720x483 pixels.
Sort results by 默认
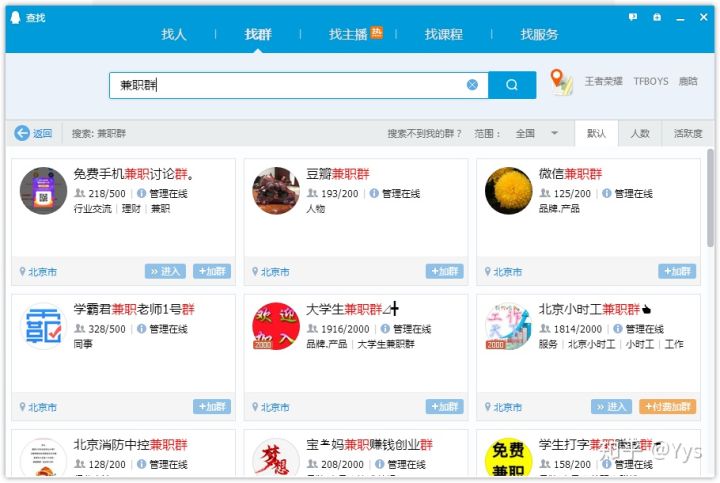[596, 133]
